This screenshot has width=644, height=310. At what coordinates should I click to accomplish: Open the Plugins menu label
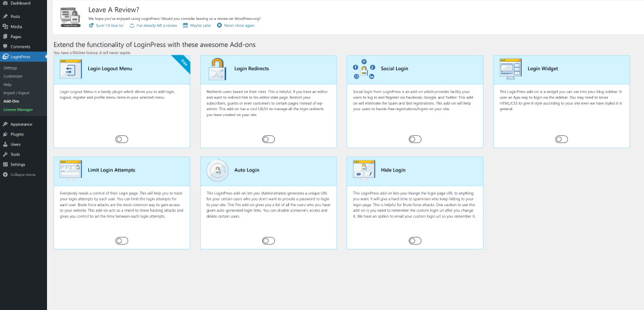tap(17, 135)
